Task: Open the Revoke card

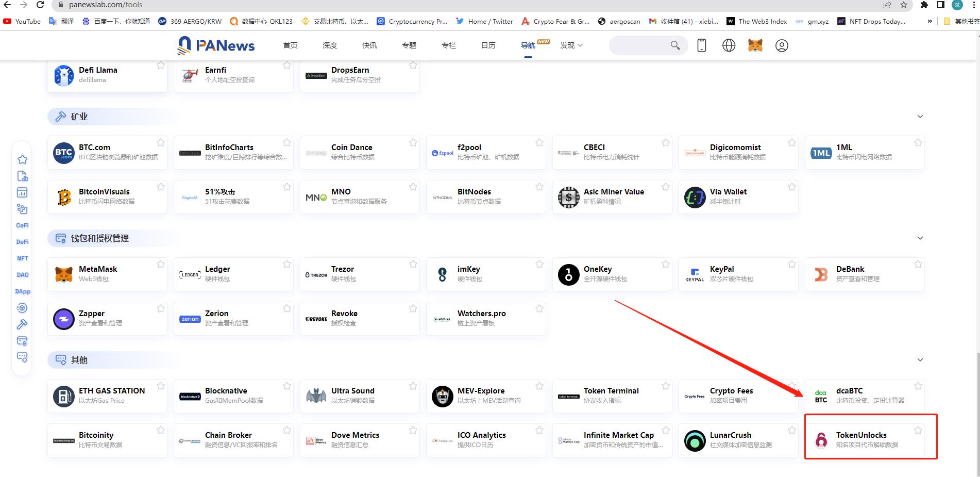Action: 360,319
